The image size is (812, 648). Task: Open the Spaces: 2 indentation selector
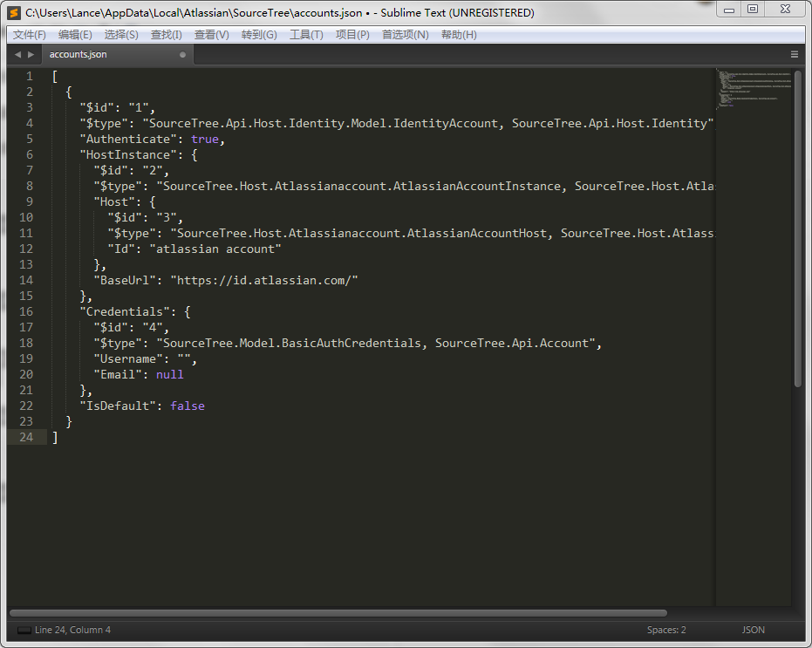666,630
